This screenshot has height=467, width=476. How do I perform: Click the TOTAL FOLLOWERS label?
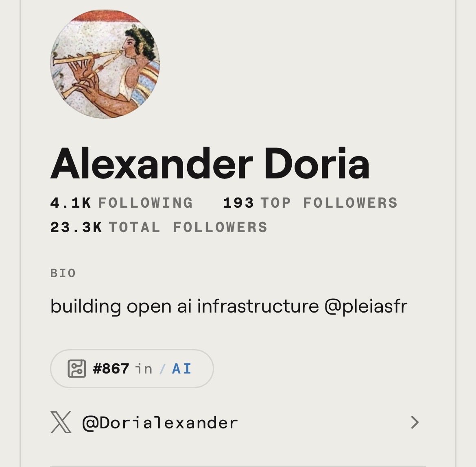tap(188, 228)
